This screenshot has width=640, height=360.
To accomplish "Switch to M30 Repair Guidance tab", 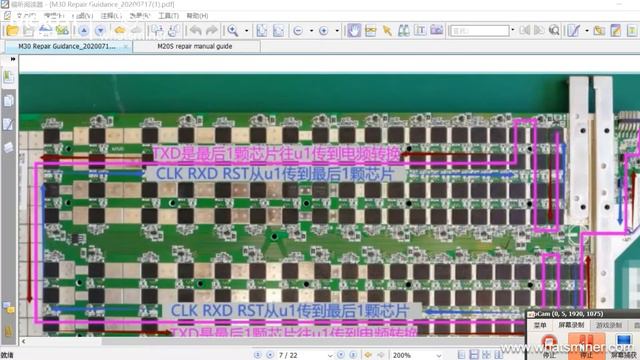I will click(x=67, y=47).
